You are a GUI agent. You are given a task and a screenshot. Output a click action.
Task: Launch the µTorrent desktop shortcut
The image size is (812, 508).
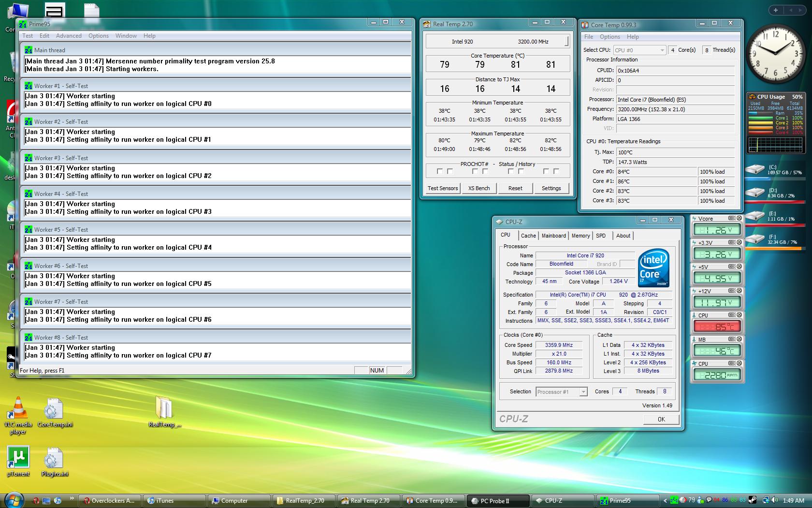pos(18,461)
